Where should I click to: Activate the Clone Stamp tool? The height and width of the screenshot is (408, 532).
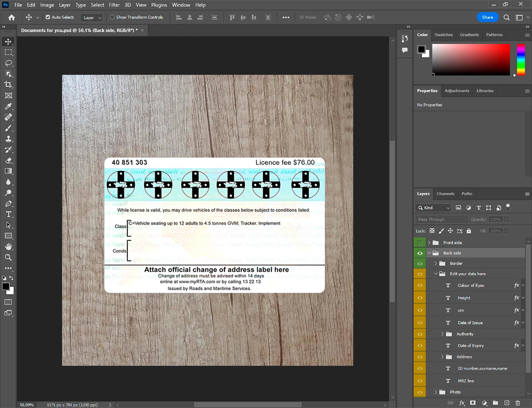point(8,139)
